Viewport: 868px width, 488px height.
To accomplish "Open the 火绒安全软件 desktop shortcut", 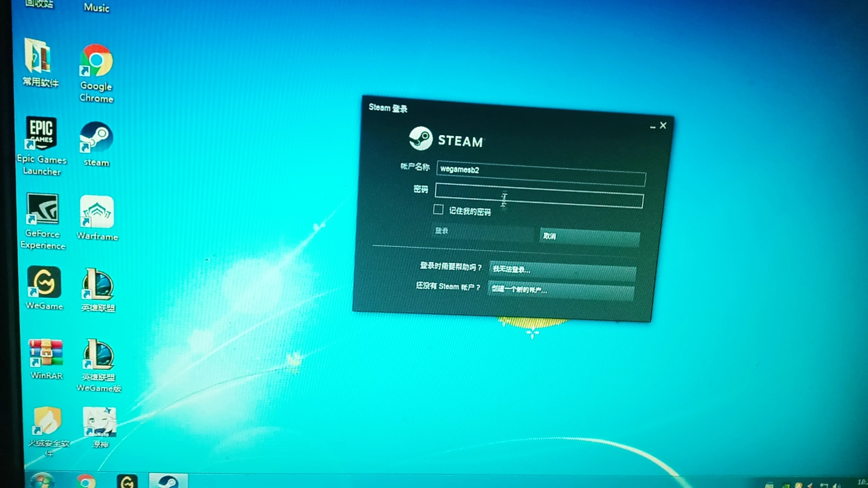I will pos(48,431).
